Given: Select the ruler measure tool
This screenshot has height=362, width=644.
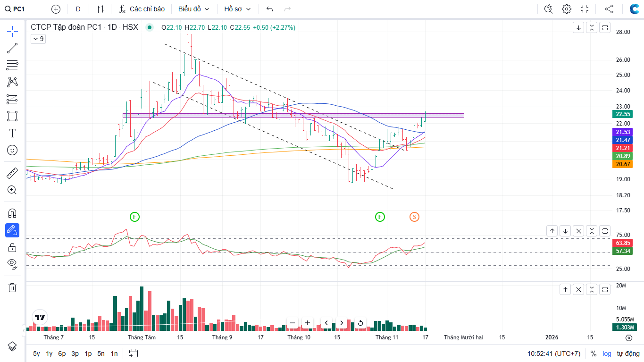Looking at the screenshot, I should (x=12, y=173).
